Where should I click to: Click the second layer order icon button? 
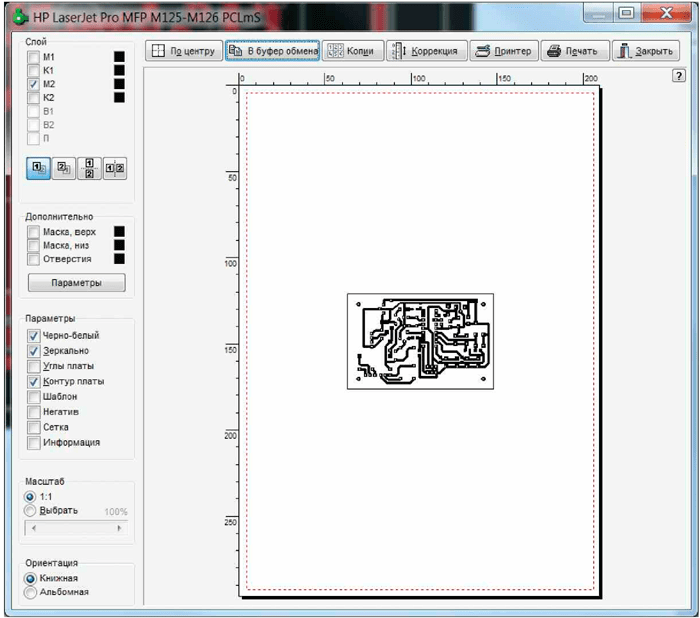64,169
